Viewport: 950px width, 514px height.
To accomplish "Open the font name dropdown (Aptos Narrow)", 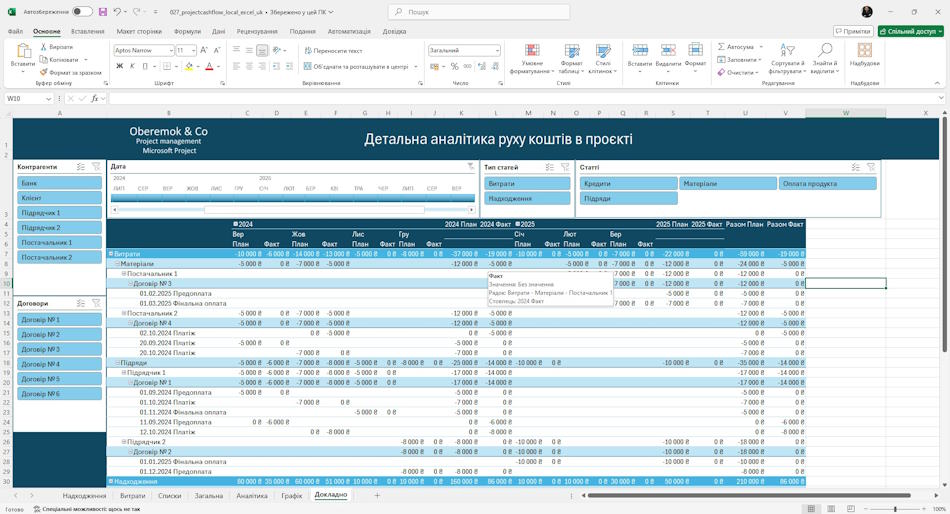I will (x=171, y=51).
